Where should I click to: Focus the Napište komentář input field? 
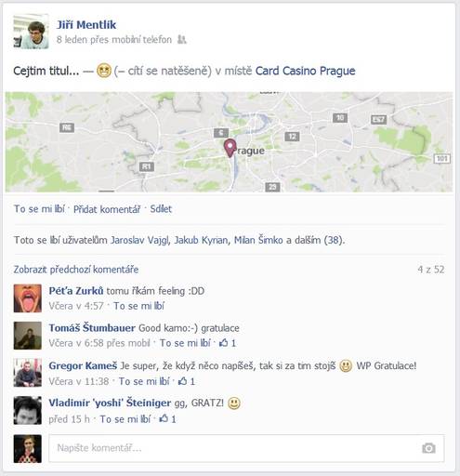pyautogui.click(x=246, y=448)
